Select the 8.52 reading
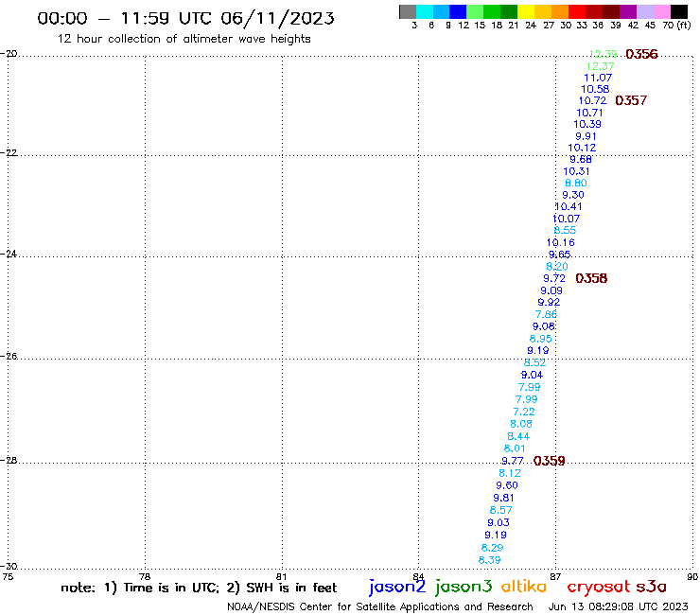 coord(534,363)
